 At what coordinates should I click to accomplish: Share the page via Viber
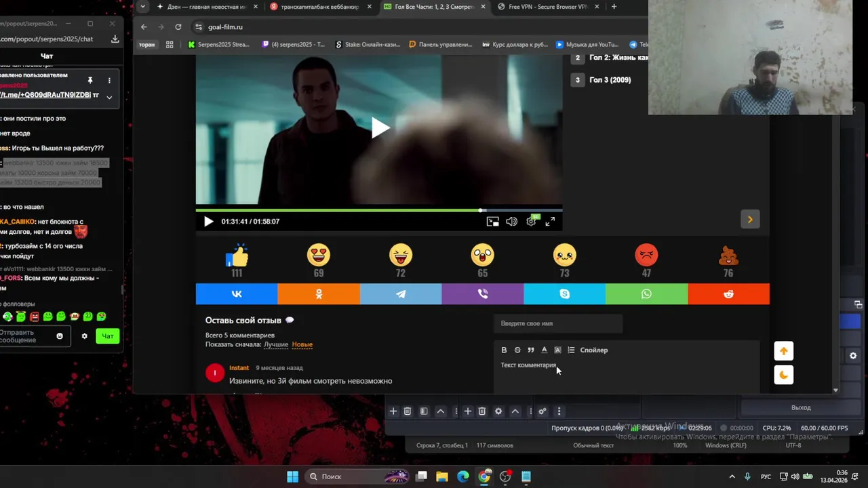483,294
